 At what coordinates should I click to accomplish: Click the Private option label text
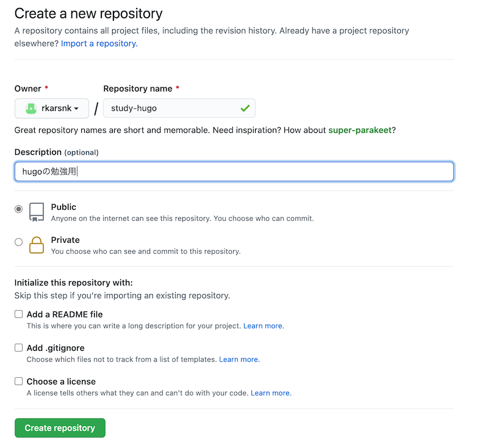click(65, 240)
